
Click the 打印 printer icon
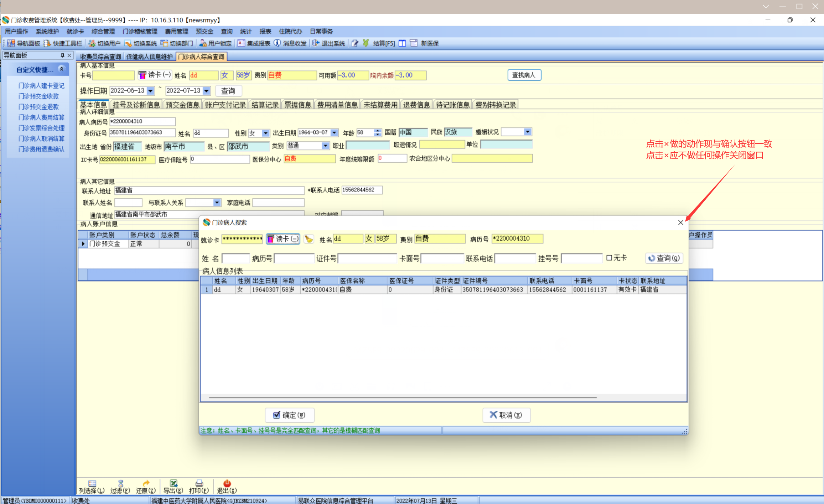[199, 483]
